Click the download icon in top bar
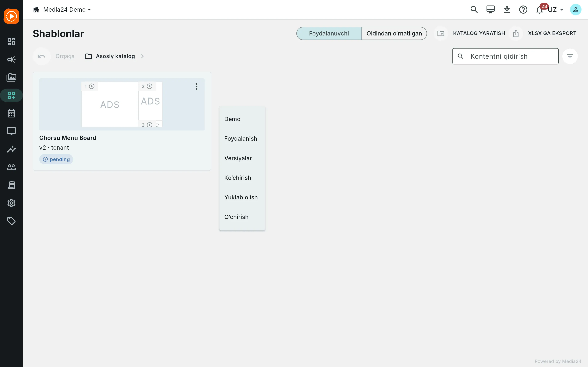The width and height of the screenshot is (588, 367). pyautogui.click(x=507, y=10)
